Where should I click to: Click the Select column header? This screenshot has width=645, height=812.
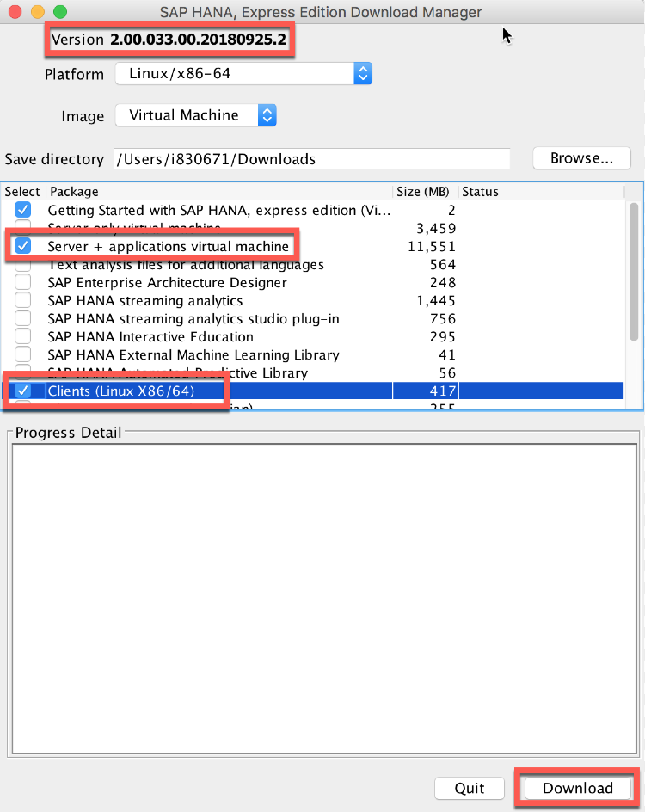coord(22,192)
